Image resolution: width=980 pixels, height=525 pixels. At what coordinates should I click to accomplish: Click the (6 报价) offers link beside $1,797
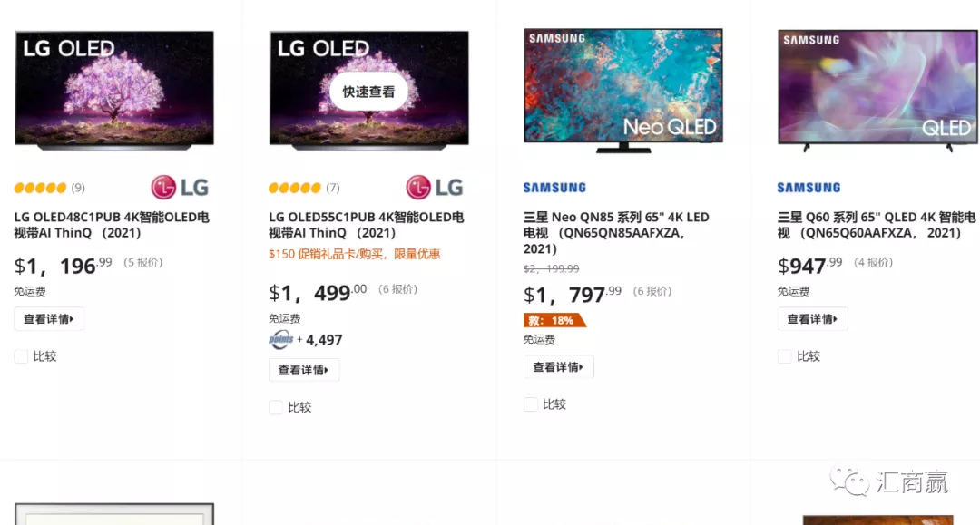click(x=652, y=291)
